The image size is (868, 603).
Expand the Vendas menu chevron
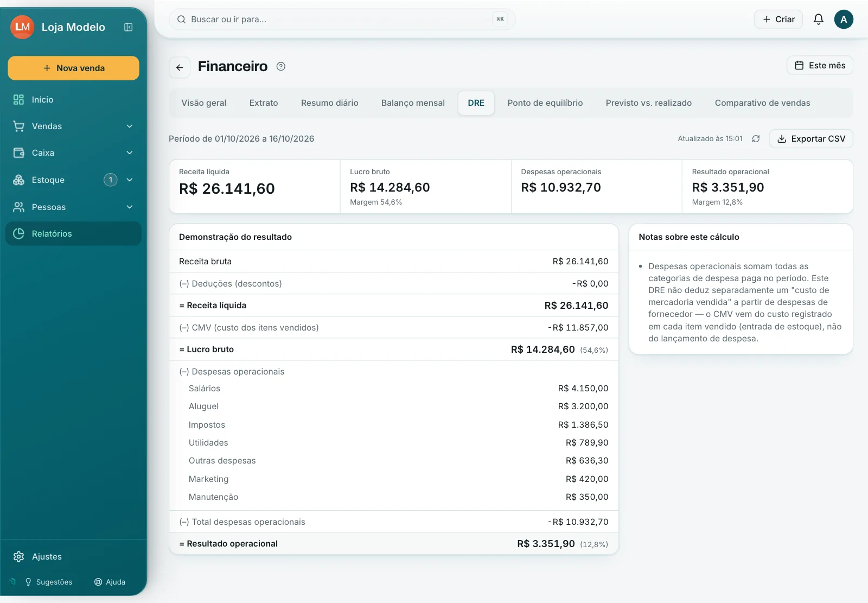click(x=130, y=126)
